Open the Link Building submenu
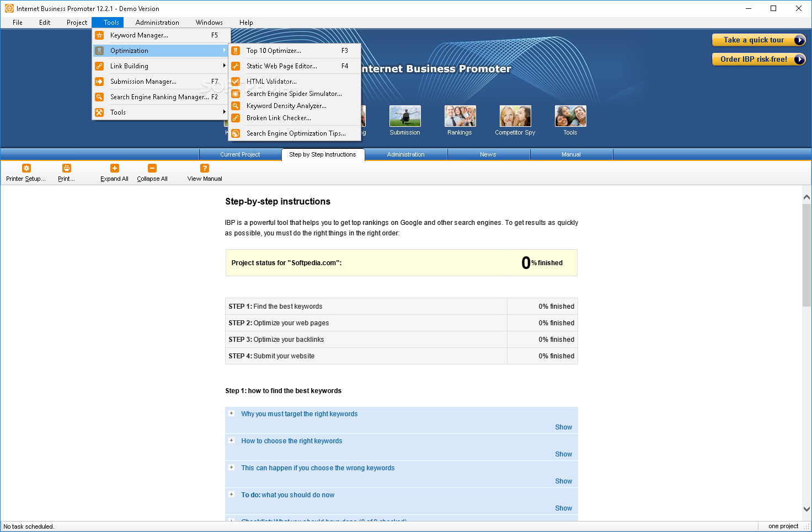812x532 pixels. [x=161, y=66]
